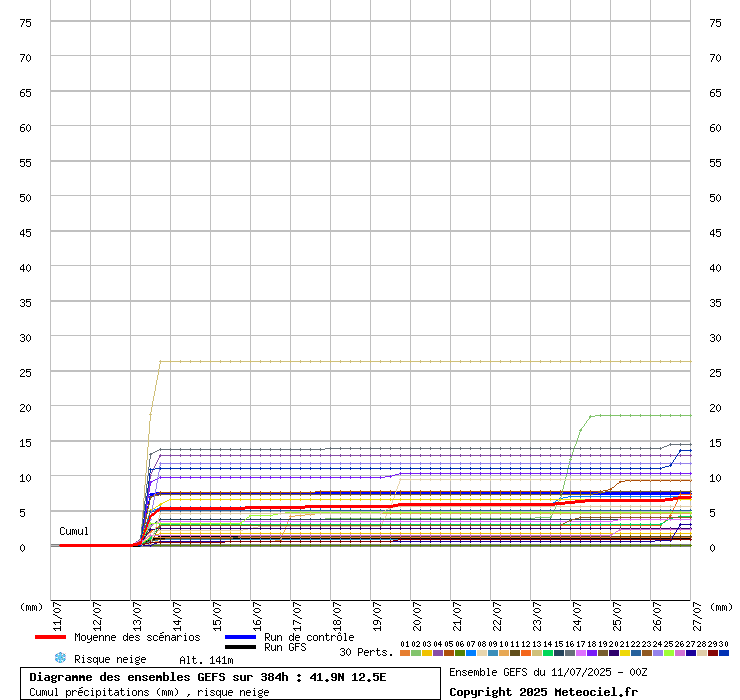Select perturbation 21 golden yellow swatch
This screenshot has width=740, height=700.
pos(625,653)
